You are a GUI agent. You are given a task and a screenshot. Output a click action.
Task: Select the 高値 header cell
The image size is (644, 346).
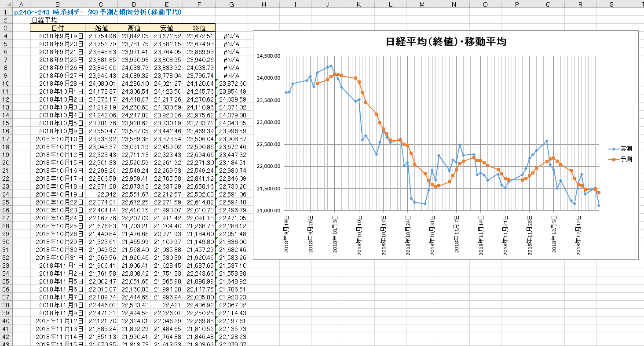point(134,28)
